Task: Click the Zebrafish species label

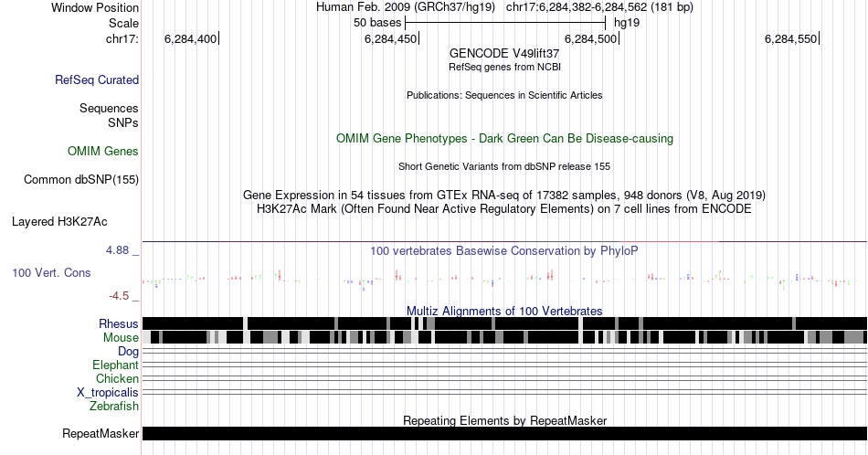Action: click(x=113, y=406)
